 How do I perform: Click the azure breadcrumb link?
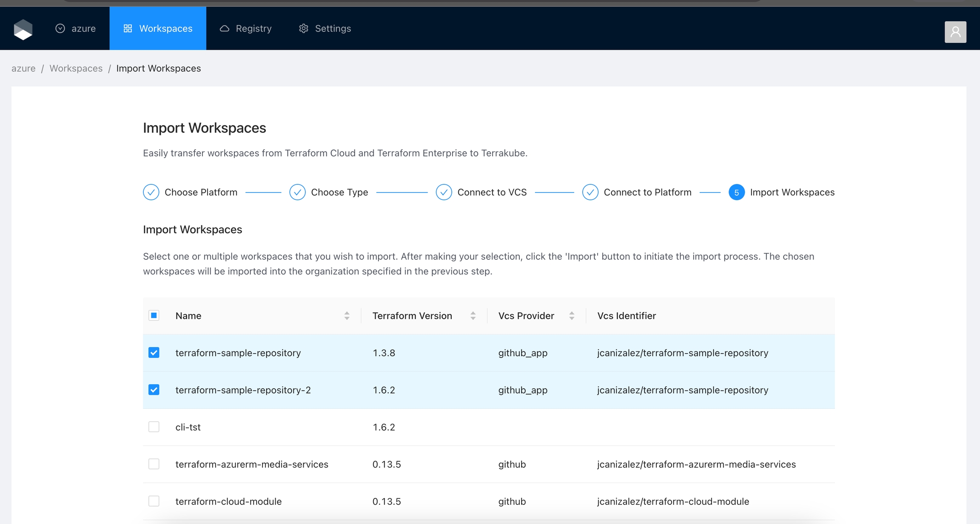pyautogui.click(x=23, y=68)
